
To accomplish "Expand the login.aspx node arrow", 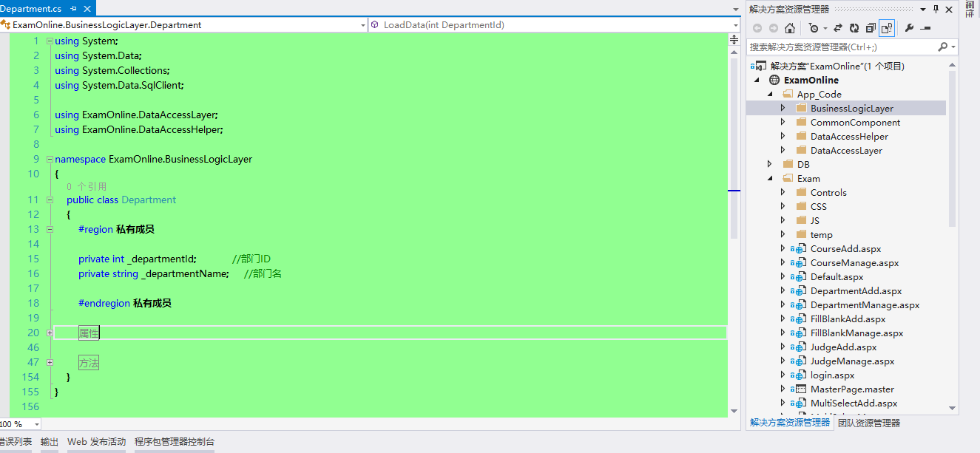I will click(x=783, y=375).
